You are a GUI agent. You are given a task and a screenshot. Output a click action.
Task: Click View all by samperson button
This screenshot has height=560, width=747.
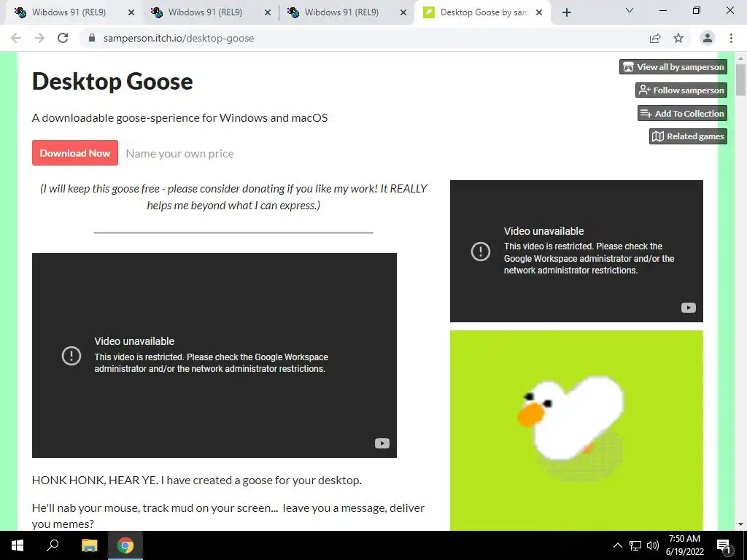(673, 66)
